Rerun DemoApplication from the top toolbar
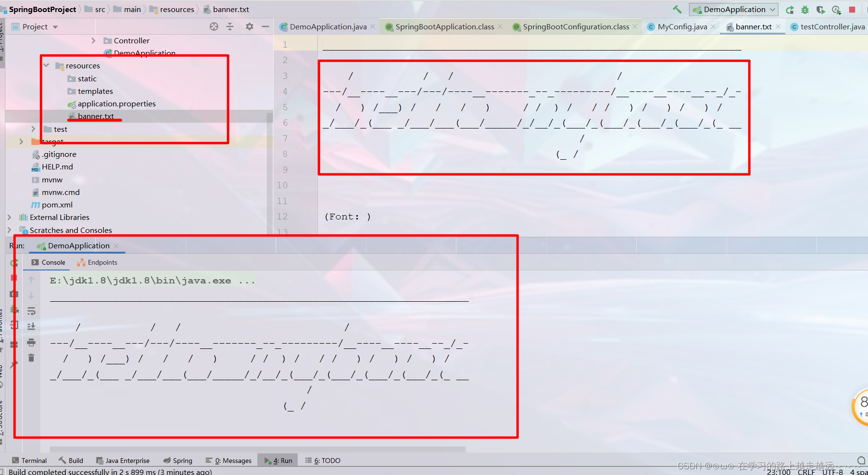Screen dimensions: 868x475 point(790,10)
